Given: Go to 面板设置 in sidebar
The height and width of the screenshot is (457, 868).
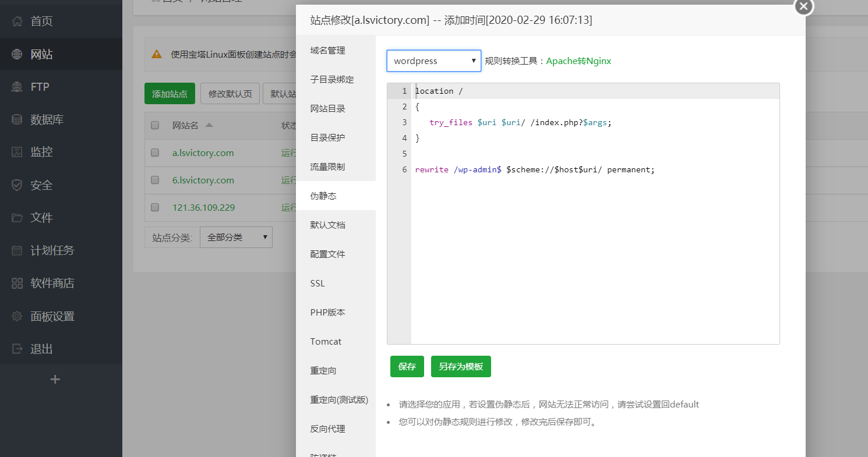Looking at the screenshot, I should pyautogui.click(x=61, y=316).
